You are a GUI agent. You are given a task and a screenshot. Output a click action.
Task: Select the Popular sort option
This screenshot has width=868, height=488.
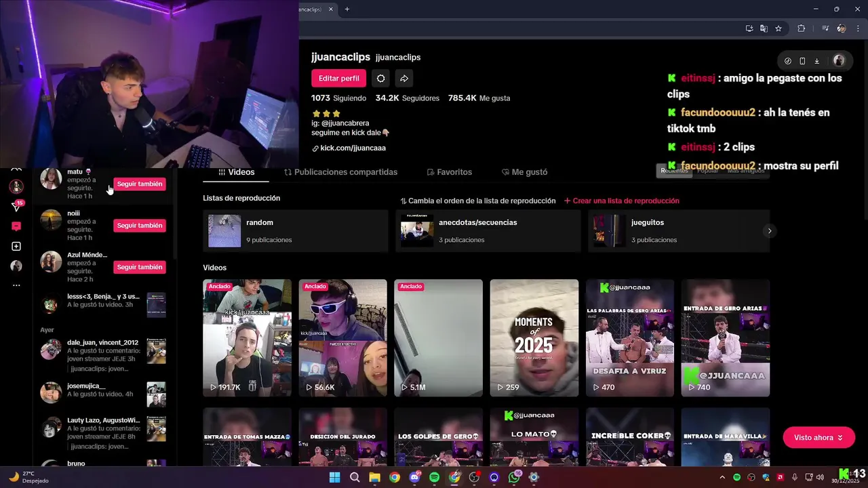pyautogui.click(x=707, y=171)
